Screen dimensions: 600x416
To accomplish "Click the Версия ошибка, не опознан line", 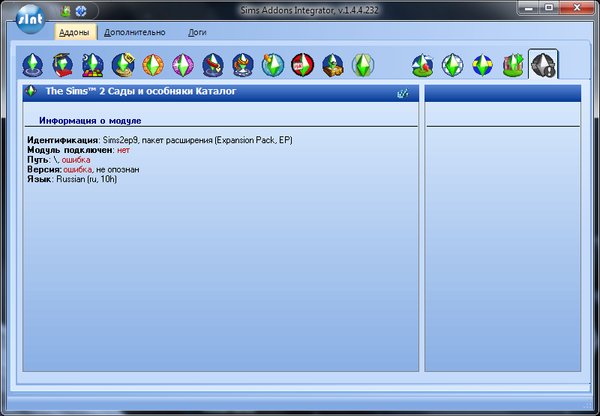I will (x=83, y=169).
